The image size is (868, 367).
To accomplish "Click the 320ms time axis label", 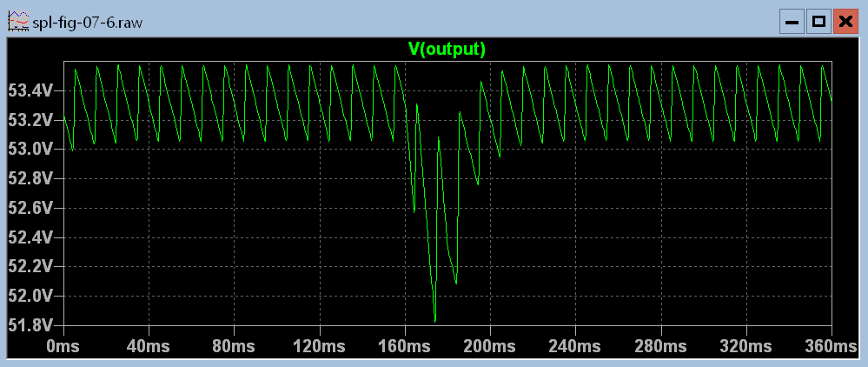I will 746,346.
